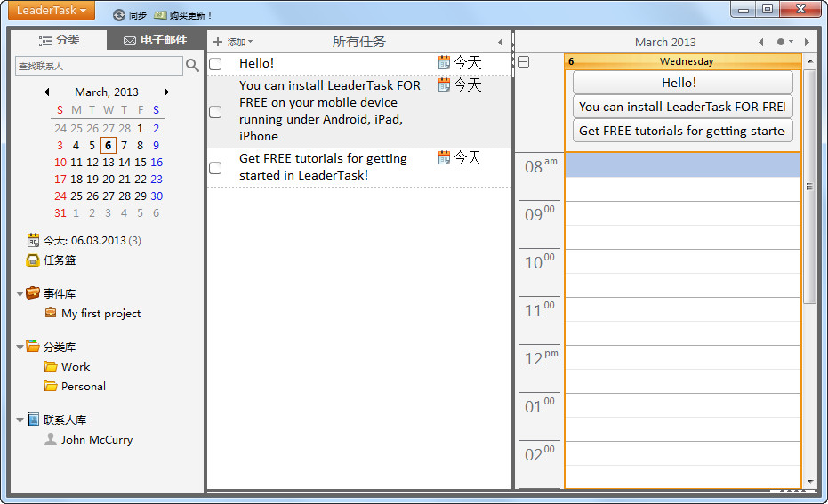Click the 联系人库 address book icon

pyautogui.click(x=33, y=420)
